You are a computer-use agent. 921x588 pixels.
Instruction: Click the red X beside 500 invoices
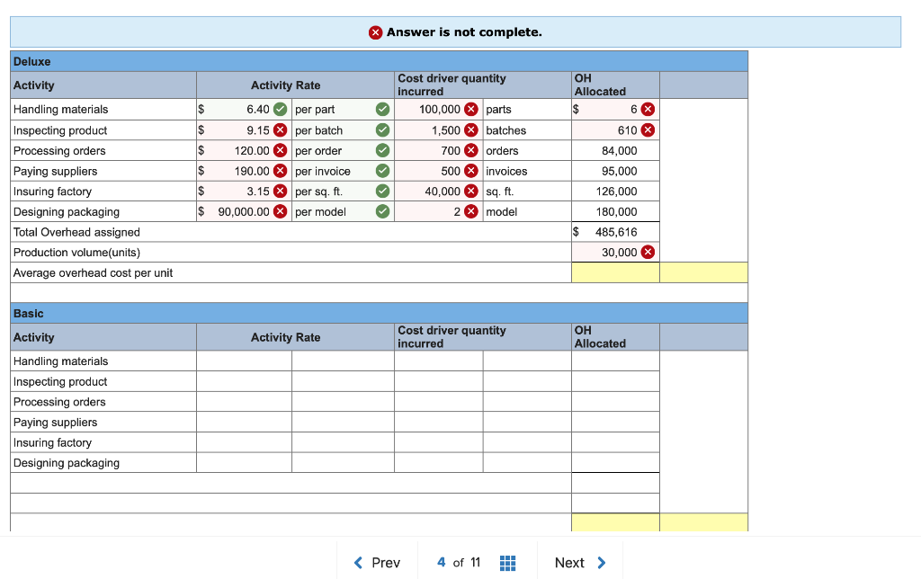(x=471, y=171)
